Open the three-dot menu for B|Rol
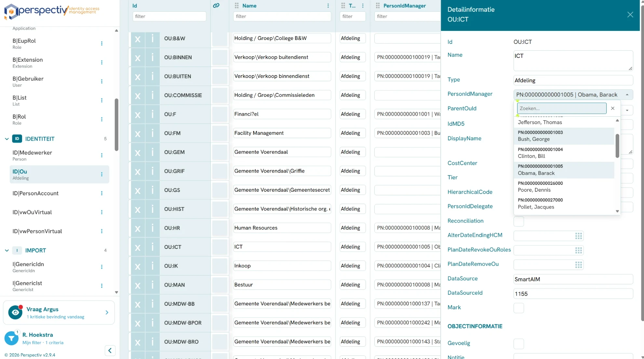Screen dimensions: 644x359 coord(102,119)
